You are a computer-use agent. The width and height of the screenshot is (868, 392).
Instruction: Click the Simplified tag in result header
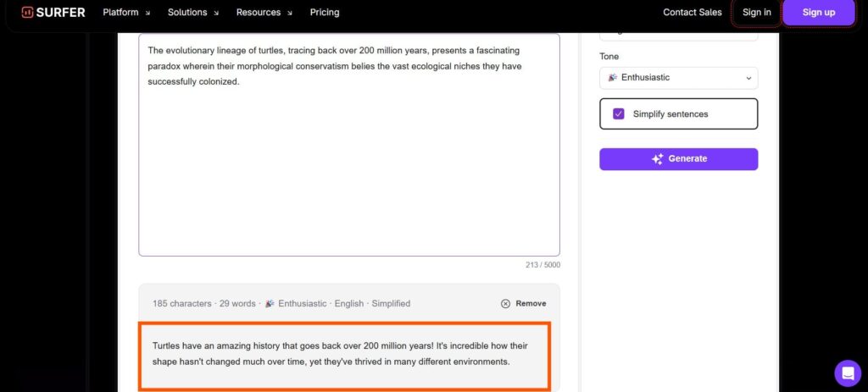[391, 304]
